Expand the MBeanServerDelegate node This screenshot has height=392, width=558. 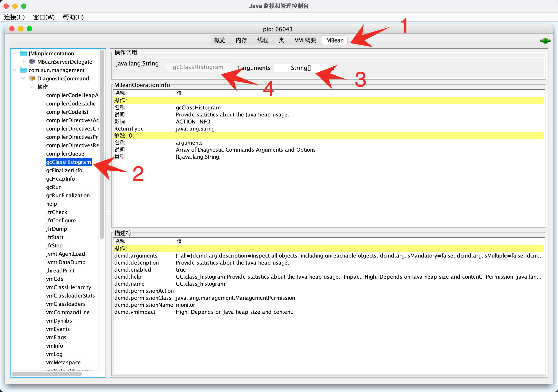[23, 62]
